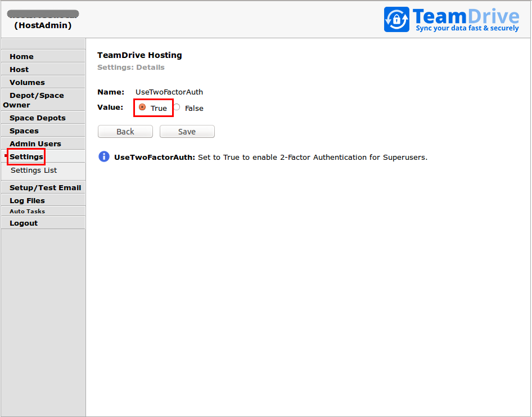Click the Settings: Details subtitle
Image resolution: width=532 pixels, height=417 pixels.
click(x=130, y=67)
